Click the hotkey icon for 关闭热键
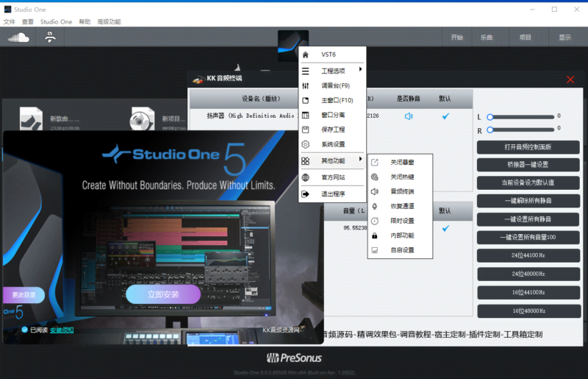The image size is (588, 379). tap(375, 177)
